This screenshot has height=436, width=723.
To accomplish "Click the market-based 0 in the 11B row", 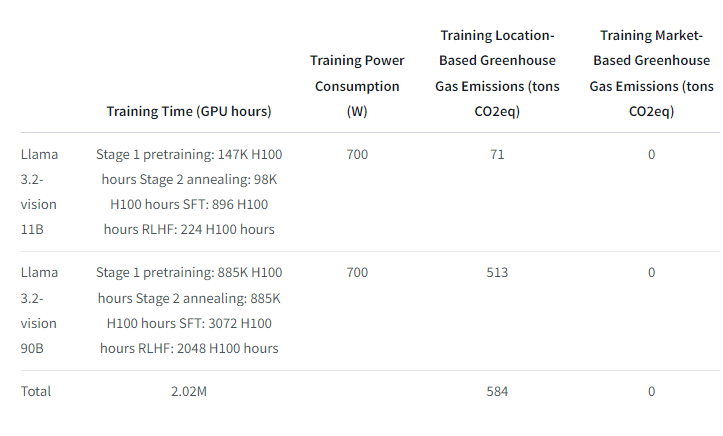I will pos(651,155).
